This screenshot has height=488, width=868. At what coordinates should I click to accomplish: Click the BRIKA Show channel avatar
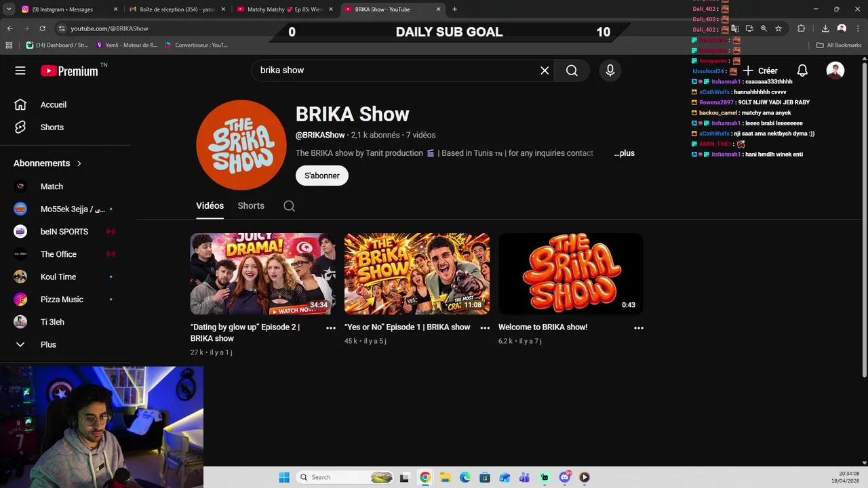[x=241, y=145]
